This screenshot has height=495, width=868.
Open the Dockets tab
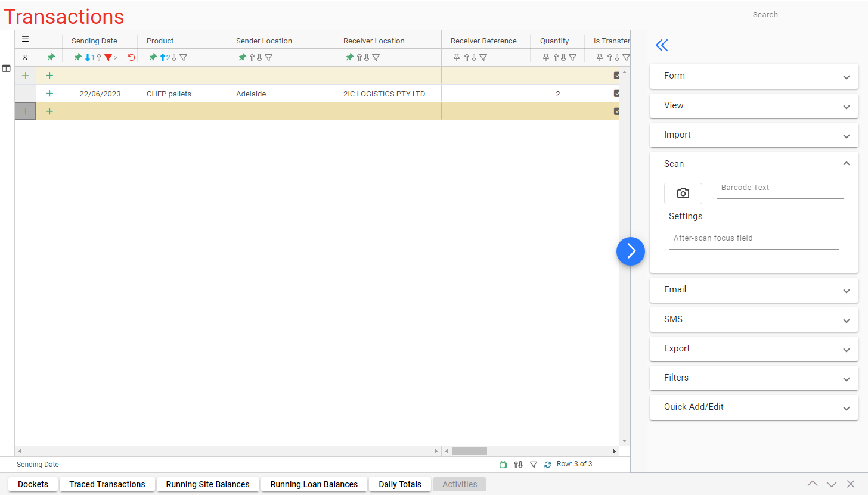(x=33, y=484)
